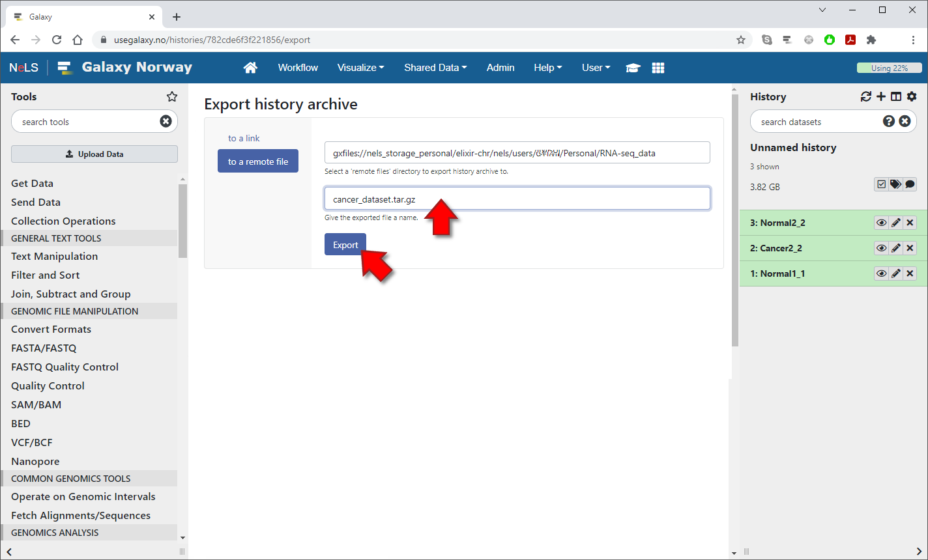Click the favorites star in Tools panel
This screenshot has height=560, width=928.
coord(172,96)
